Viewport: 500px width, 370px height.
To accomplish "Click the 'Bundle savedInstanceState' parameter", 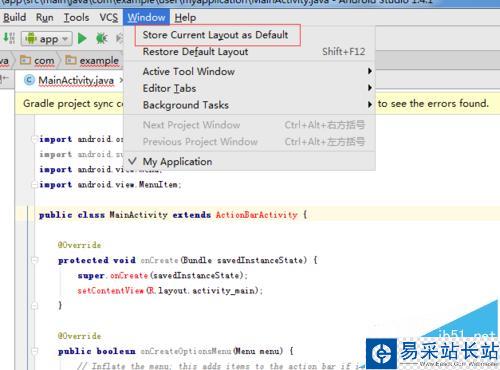I will (x=244, y=260).
